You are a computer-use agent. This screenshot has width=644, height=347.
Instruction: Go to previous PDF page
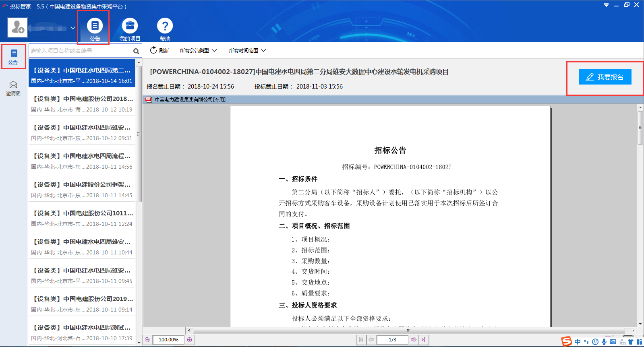[x=371, y=340]
